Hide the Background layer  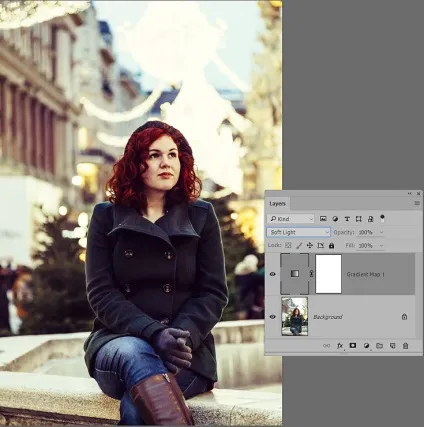point(273,317)
